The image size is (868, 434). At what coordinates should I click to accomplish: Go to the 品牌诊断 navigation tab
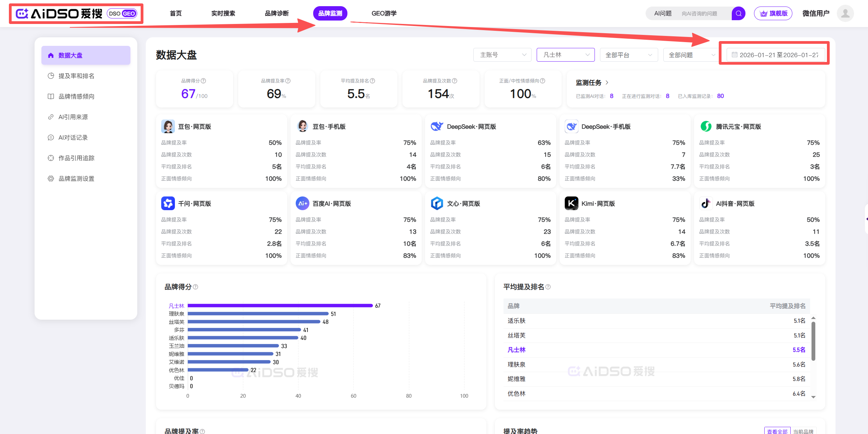click(x=277, y=13)
